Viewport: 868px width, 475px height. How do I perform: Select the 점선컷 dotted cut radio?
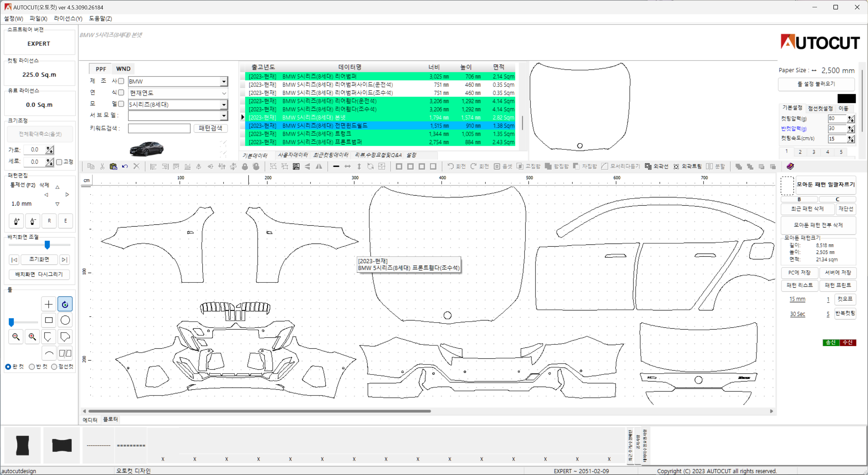pos(54,367)
